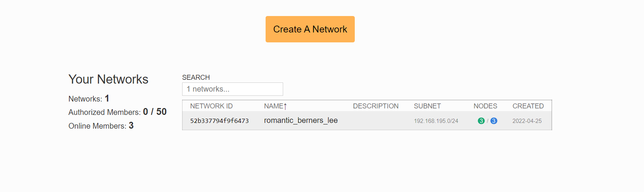The width and height of the screenshot is (644, 192).
Task: Click subnet 192.168.195.0/24 in the row
Action: (436, 121)
